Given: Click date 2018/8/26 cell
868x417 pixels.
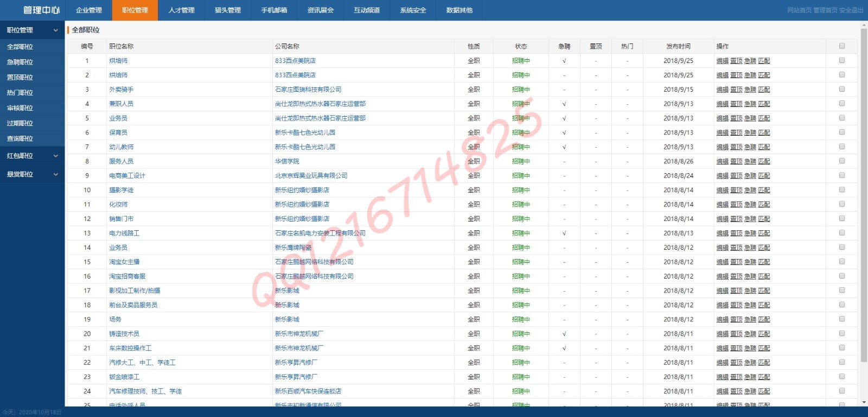Looking at the screenshot, I should click(678, 161).
